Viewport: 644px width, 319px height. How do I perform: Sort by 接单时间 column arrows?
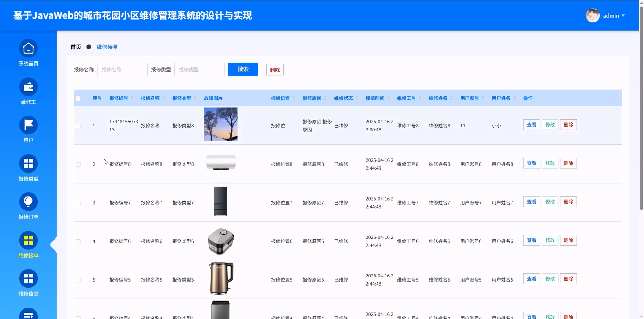(x=388, y=98)
